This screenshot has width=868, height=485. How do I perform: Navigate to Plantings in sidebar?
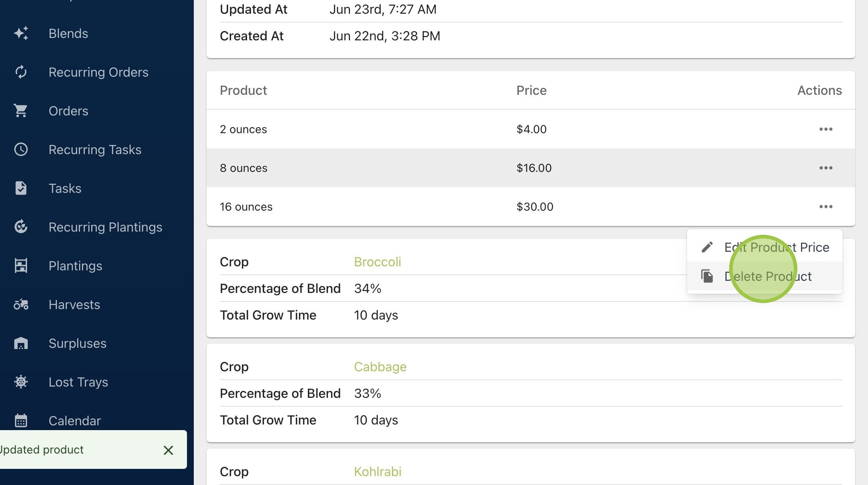point(75,266)
